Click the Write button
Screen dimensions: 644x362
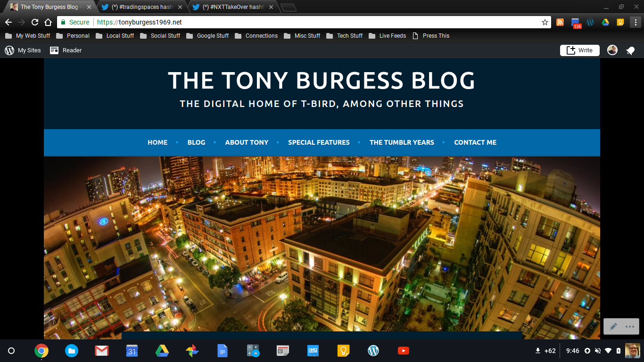579,50
